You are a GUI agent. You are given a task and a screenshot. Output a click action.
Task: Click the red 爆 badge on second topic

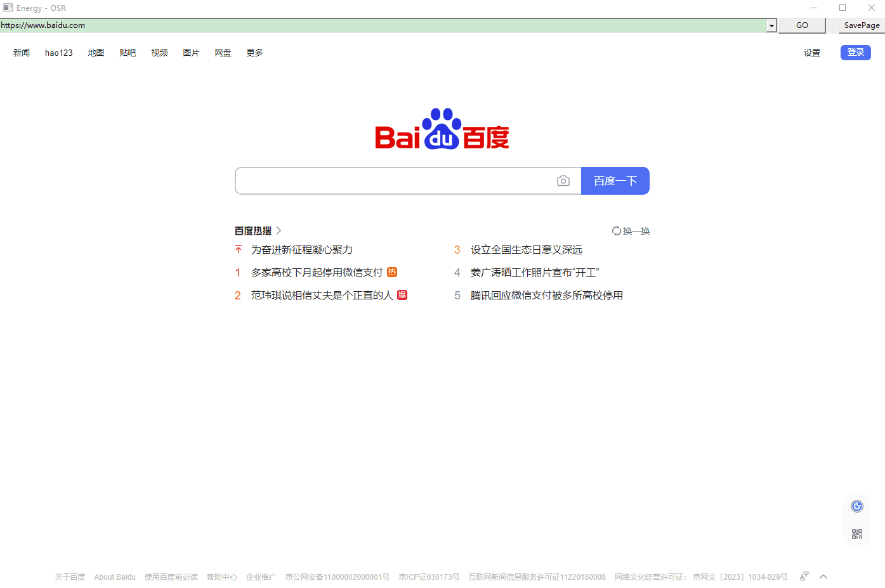pos(402,295)
